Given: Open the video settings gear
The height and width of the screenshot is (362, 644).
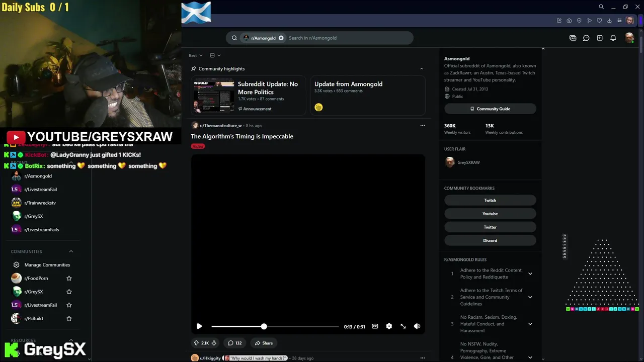Looking at the screenshot, I should 389,326.
